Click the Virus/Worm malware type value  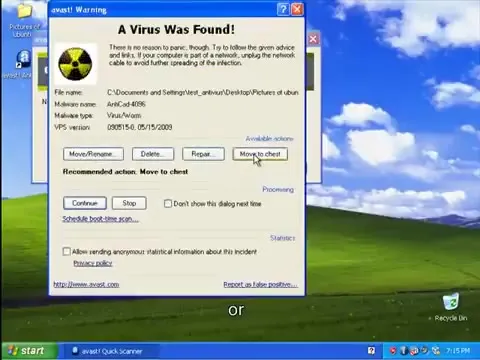(x=124, y=115)
